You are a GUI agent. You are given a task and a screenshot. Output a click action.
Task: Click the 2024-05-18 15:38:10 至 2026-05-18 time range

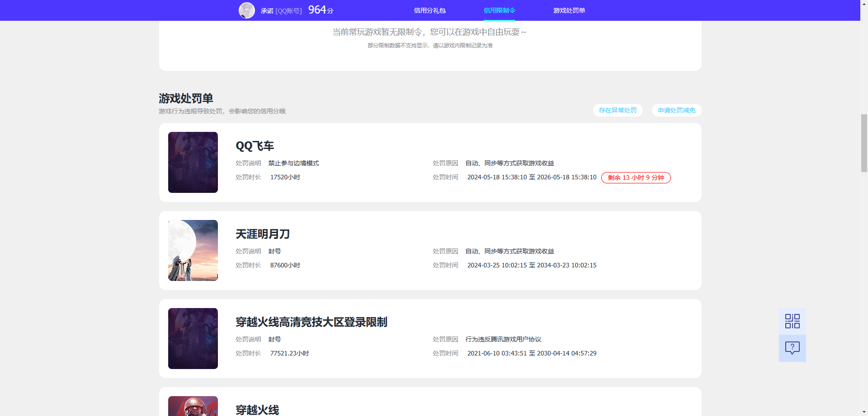532,177
